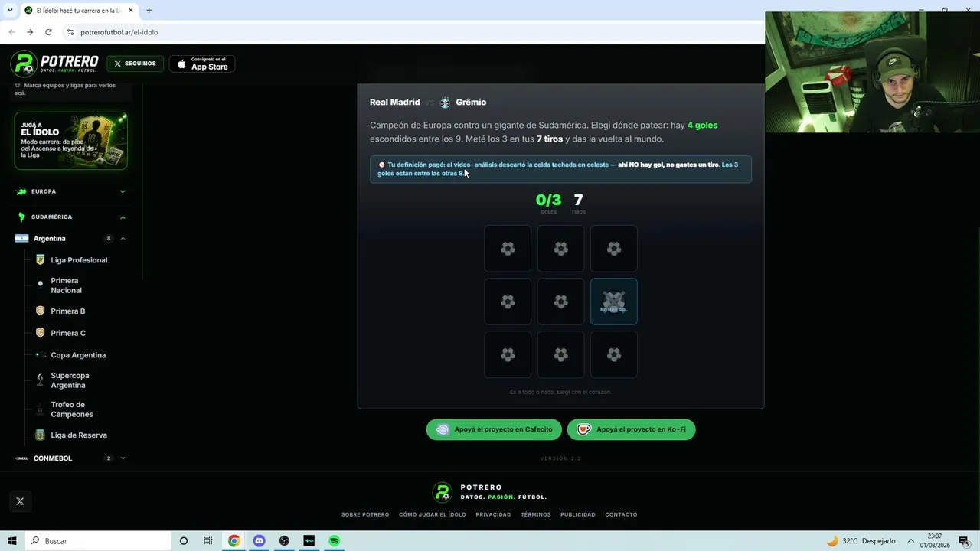This screenshot has height=551, width=980.
Task: Collapse the Argentina leagues list chevron
Action: point(122,239)
